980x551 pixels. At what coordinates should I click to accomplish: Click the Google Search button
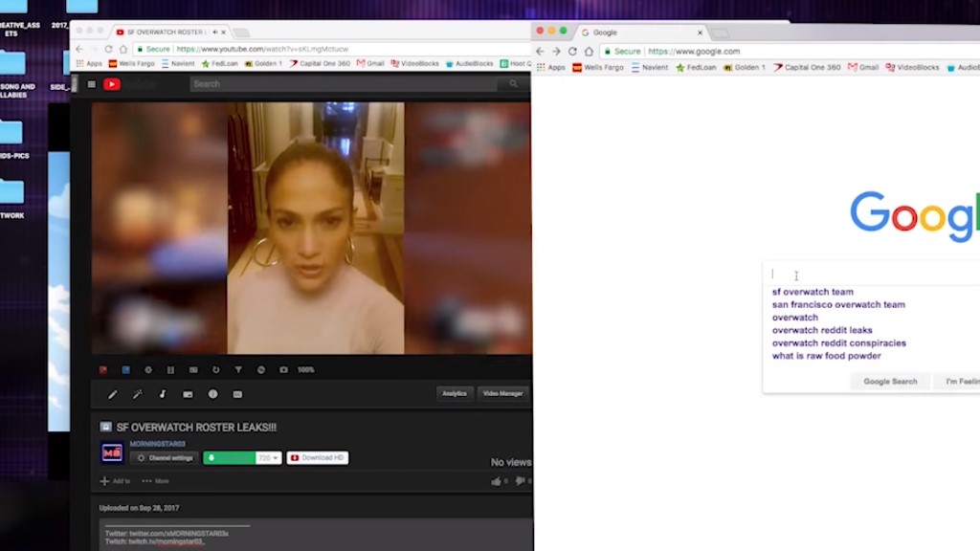click(x=890, y=381)
